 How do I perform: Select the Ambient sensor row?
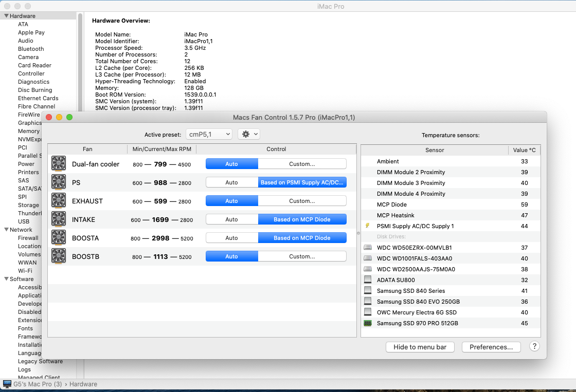coord(451,161)
